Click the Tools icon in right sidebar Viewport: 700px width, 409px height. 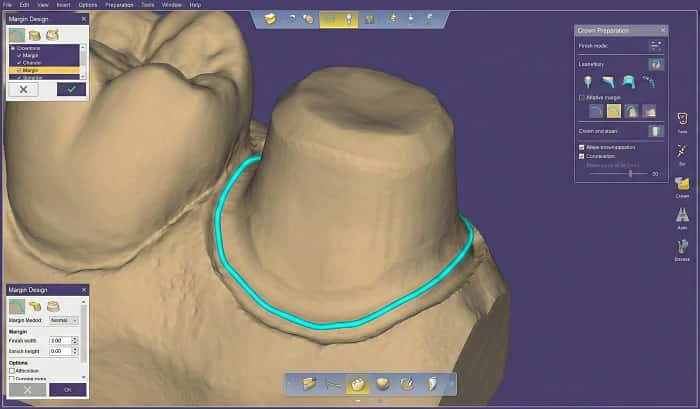(x=681, y=121)
